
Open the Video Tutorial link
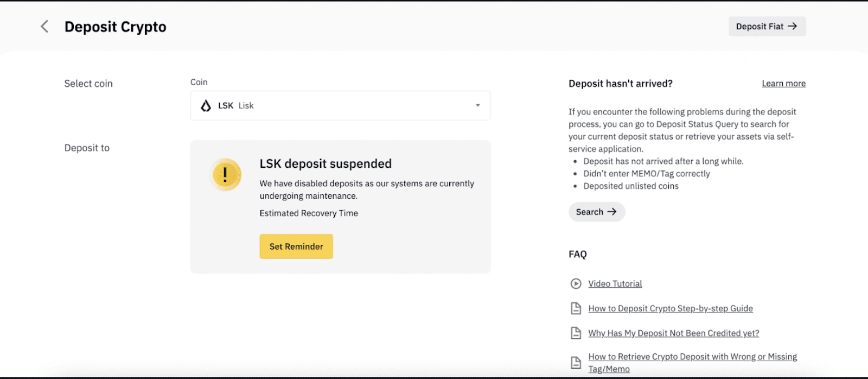pos(615,283)
